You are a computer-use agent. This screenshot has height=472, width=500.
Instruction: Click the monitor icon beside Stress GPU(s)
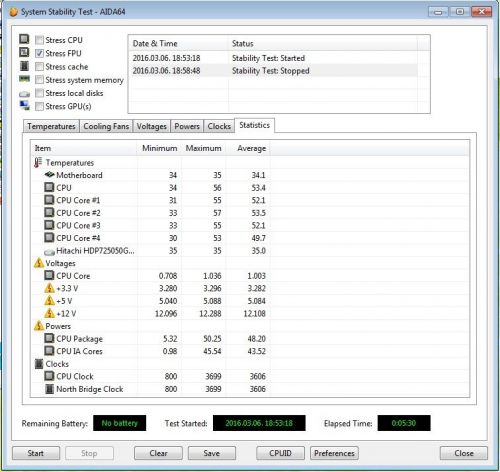pyautogui.click(x=24, y=105)
